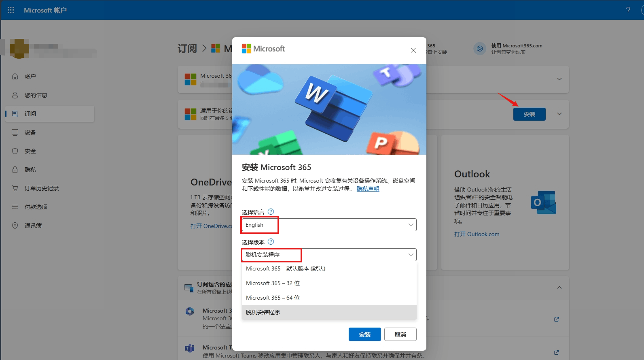644x360 pixels.
Task: Click the profile avatar picture
Action: (x=19, y=49)
